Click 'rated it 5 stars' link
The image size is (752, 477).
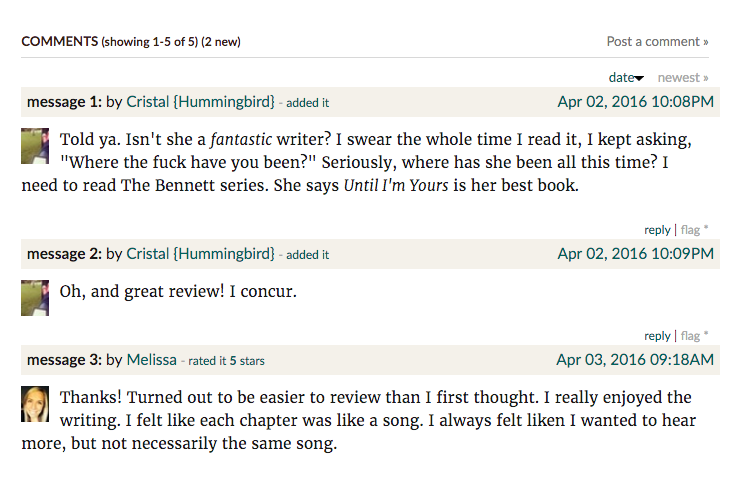point(226,361)
